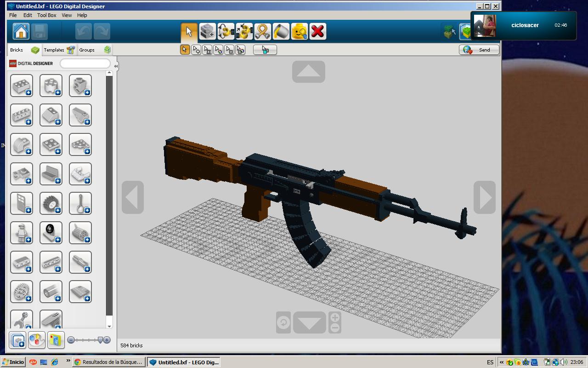Open the Tool Box menu

[x=46, y=15]
